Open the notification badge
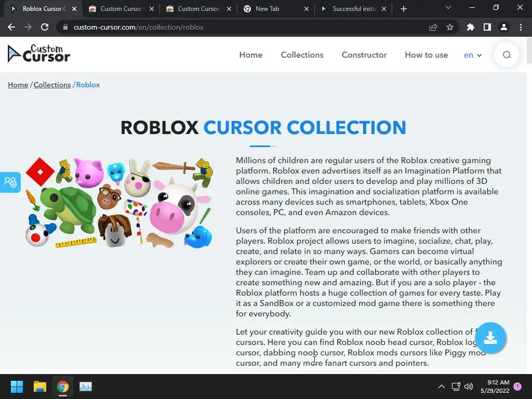Viewport: 532px width, 399px height. 517,387
